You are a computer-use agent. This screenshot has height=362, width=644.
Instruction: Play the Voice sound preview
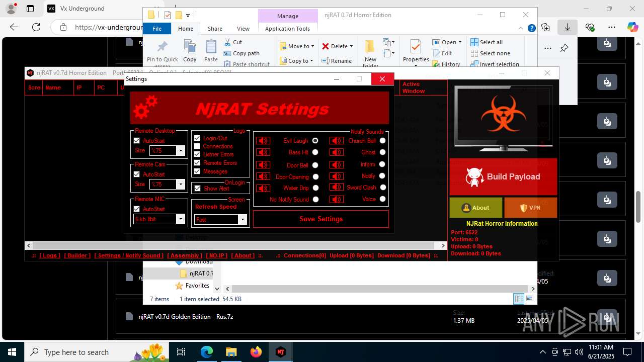click(337, 199)
